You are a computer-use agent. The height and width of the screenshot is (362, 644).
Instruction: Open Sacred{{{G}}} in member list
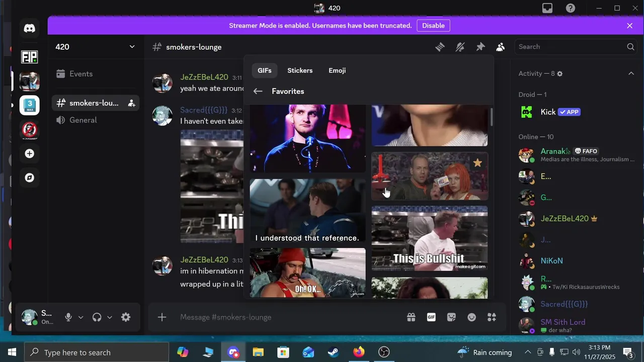coord(576,304)
